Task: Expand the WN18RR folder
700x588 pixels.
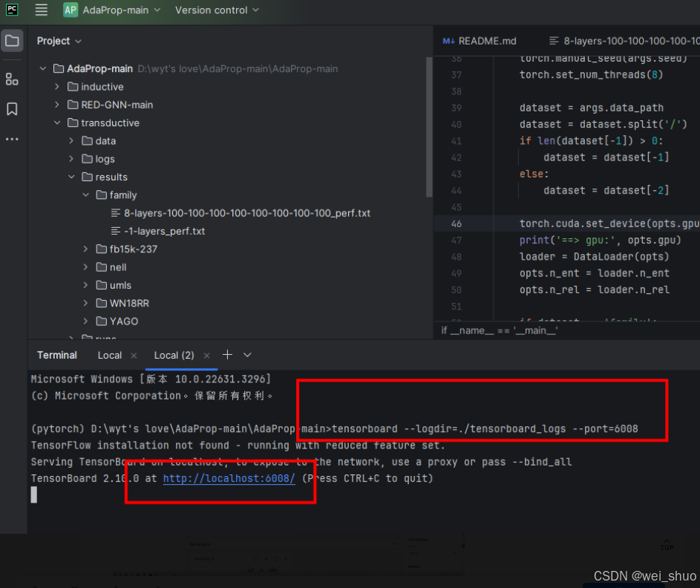Action: click(x=85, y=304)
